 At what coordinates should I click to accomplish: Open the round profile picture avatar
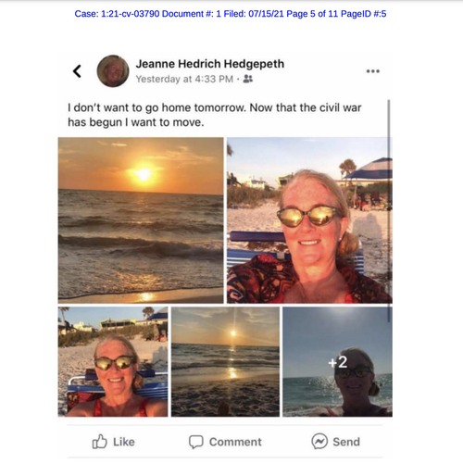click(x=113, y=71)
